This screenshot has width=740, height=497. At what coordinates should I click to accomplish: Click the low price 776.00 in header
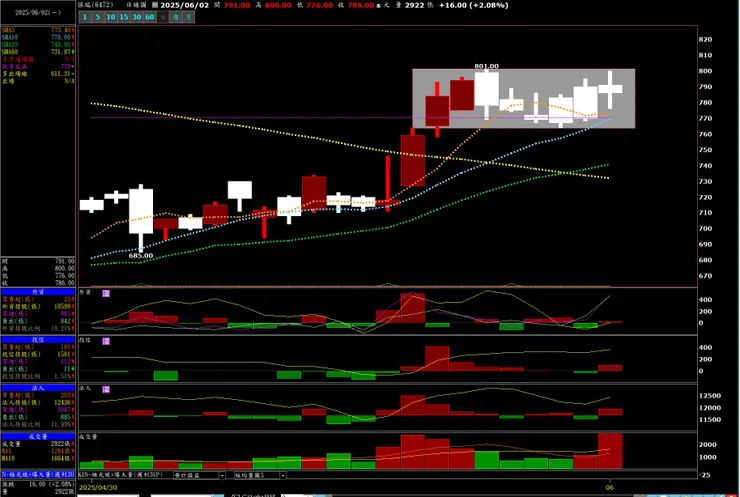pos(320,5)
